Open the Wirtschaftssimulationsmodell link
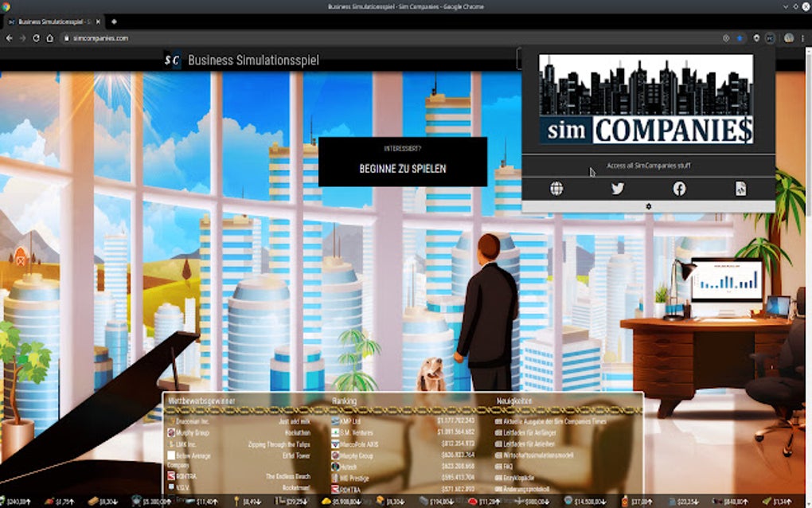Screen dimensions: 812x508 pyautogui.click(x=534, y=455)
